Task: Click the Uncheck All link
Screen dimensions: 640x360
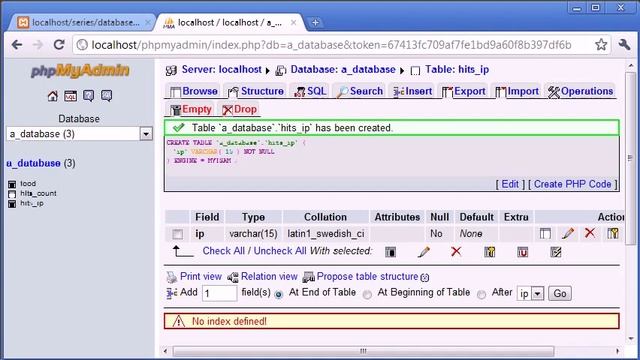Action: pos(280,251)
